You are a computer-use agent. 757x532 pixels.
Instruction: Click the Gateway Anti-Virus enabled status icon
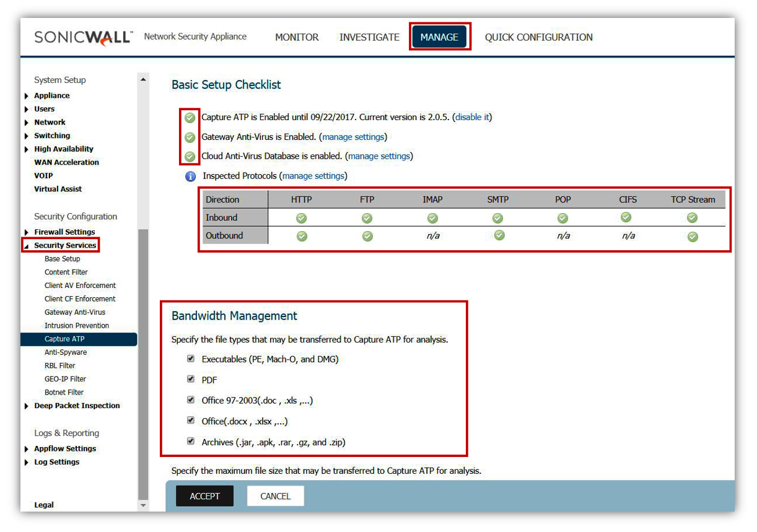click(x=190, y=137)
